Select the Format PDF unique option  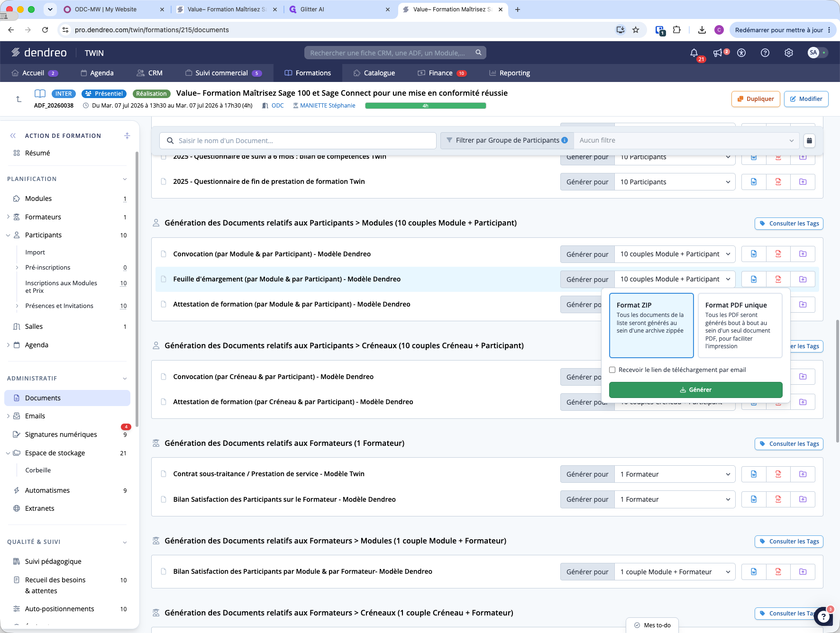(740, 326)
